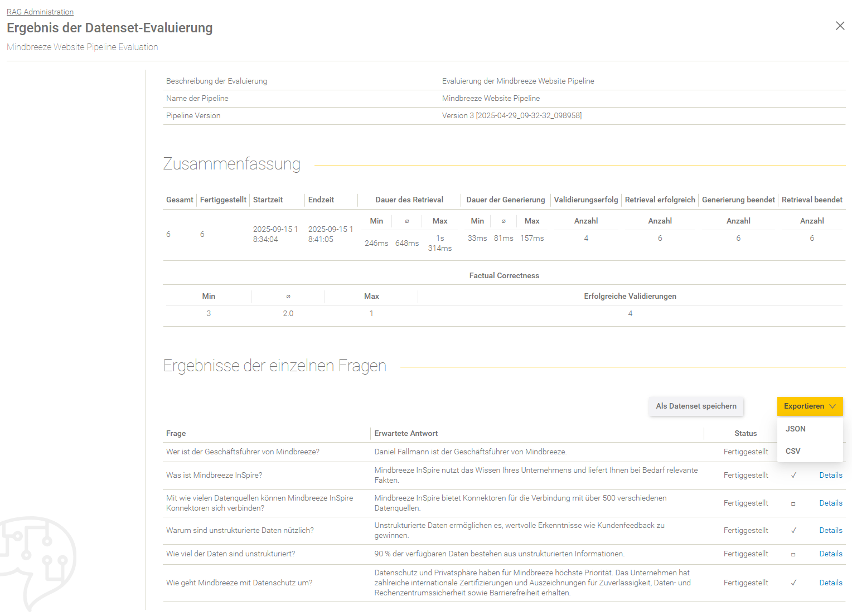
Task: Click checkmark icon for 'Was ist Mindbreeze InSpire?'
Action: (793, 476)
